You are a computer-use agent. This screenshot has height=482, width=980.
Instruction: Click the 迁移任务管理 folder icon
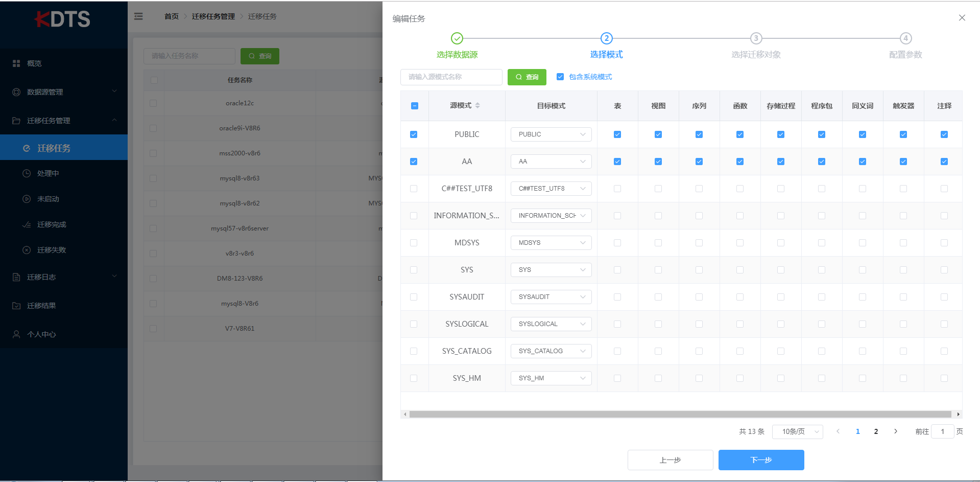(x=16, y=121)
